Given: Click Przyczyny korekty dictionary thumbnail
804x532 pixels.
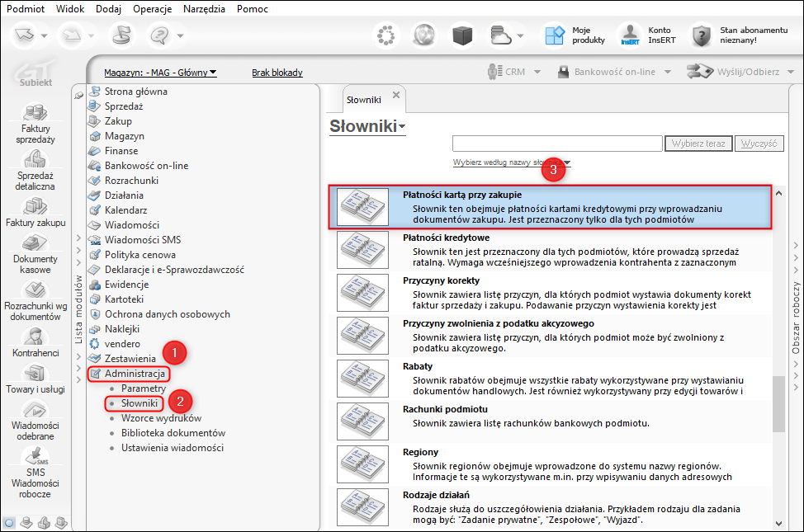Looking at the screenshot, I should [x=362, y=293].
